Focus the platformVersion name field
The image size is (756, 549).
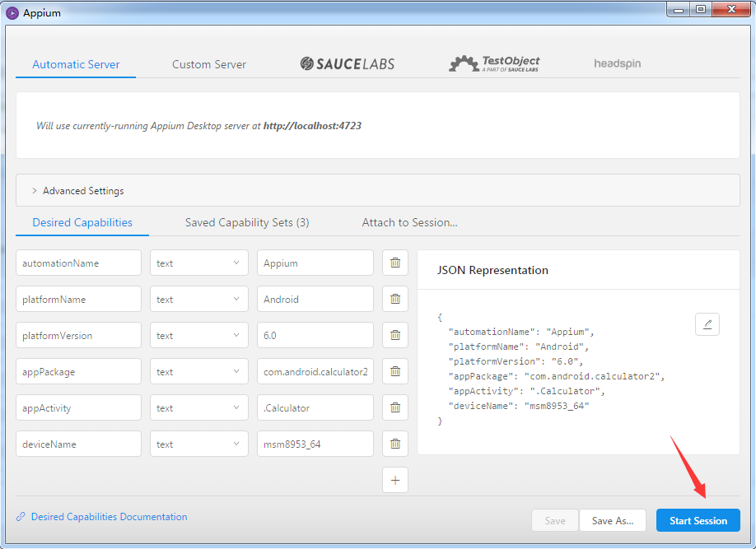78,335
